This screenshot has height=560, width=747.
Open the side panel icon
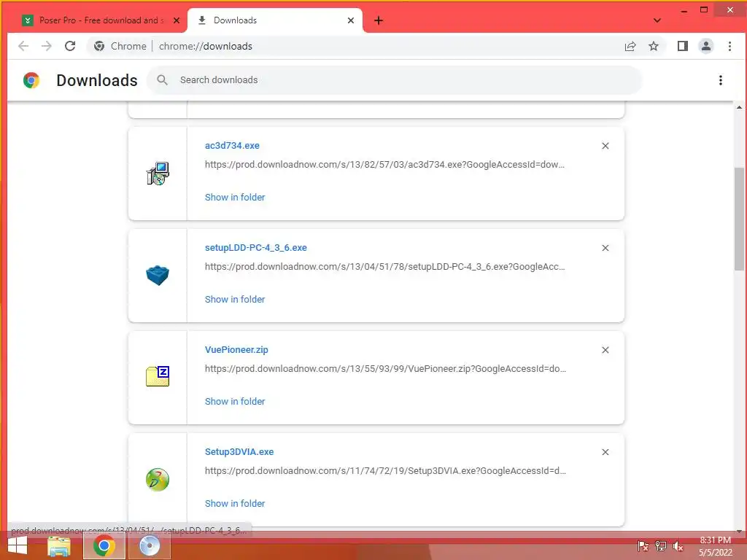click(x=682, y=46)
